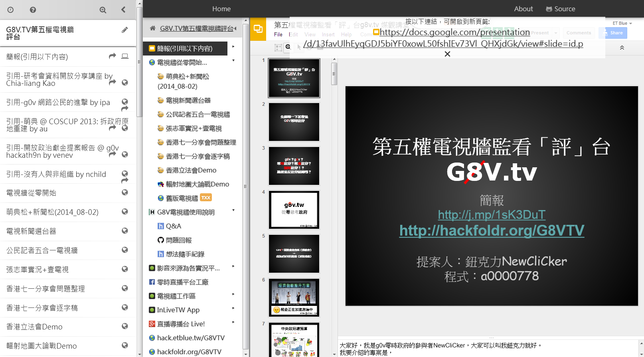Open 想法隨手紀錄 tree item

pyautogui.click(x=181, y=254)
